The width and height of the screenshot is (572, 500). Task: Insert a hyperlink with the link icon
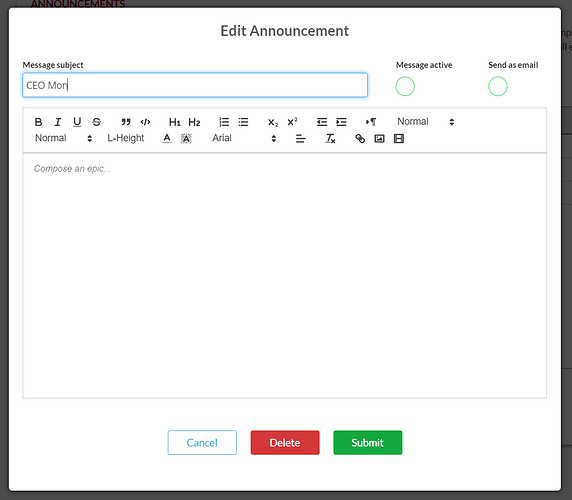pyautogui.click(x=360, y=139)
